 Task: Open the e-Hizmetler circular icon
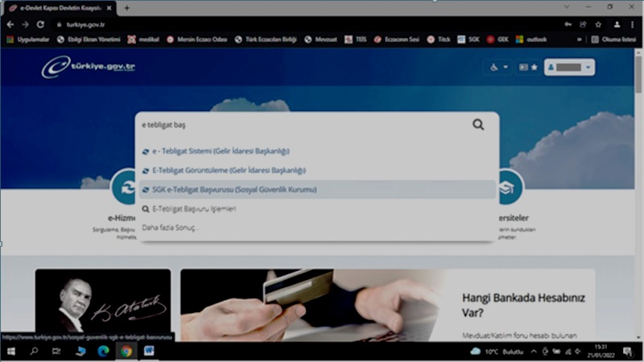[125, 186]
